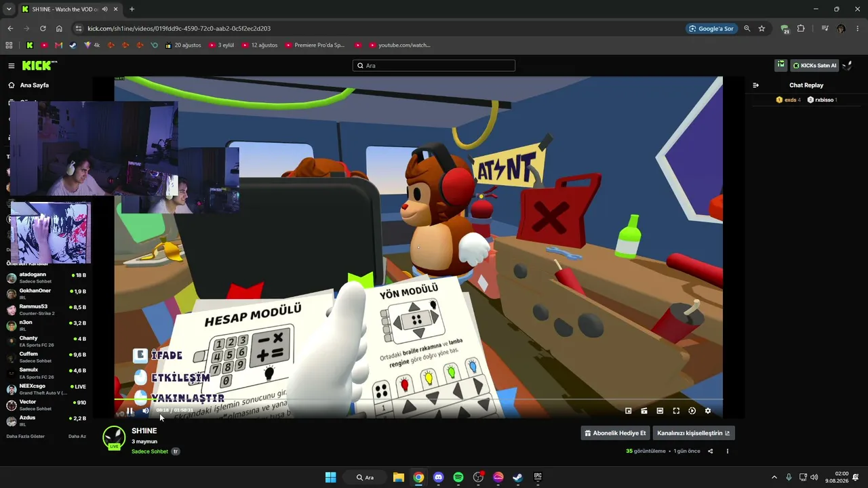Open Chanty channel in sidebar
The width and height of the screenshot is (868, 488).
pyautogui.click(x=46, y=342)
